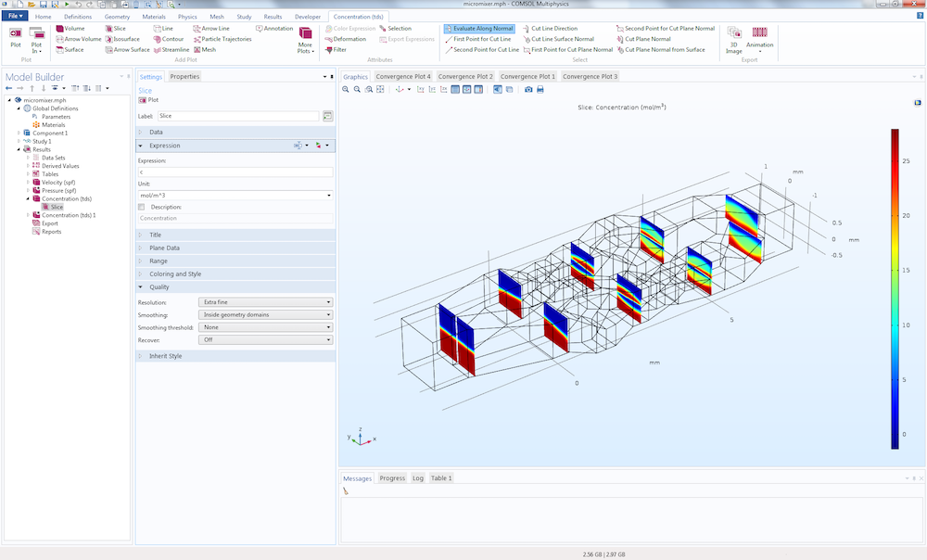Switch to the Convergence Plot 2 tab

(x=465, y=76)
